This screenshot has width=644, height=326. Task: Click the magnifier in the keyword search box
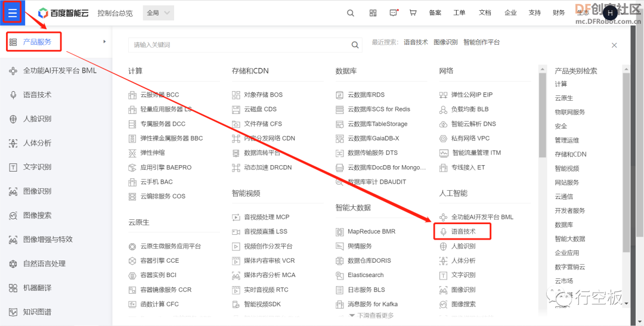point(355,45)
